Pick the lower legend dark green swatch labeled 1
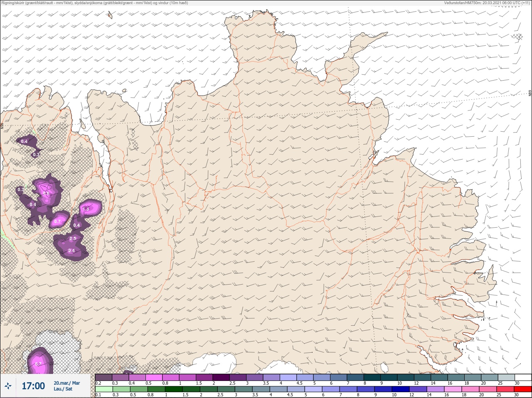The width and height of the screenshot is (532, 398). pyautogui.click(x=173, y=390)
